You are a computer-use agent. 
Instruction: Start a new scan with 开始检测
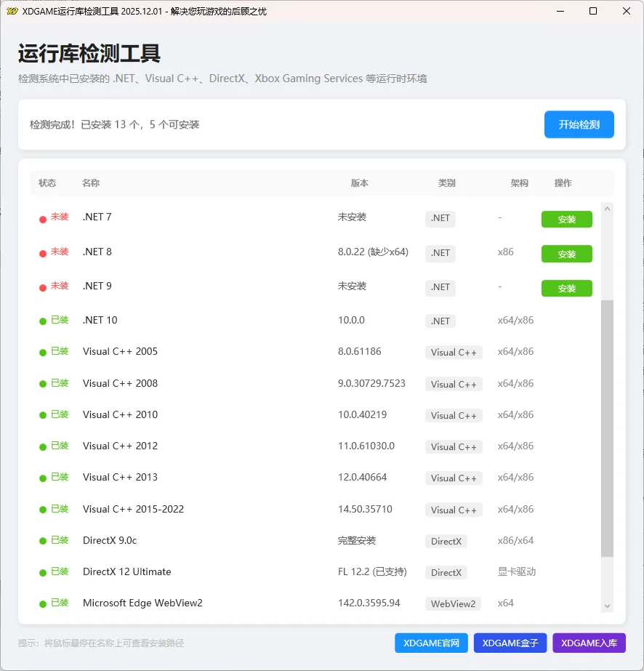(x=579, y=124)
